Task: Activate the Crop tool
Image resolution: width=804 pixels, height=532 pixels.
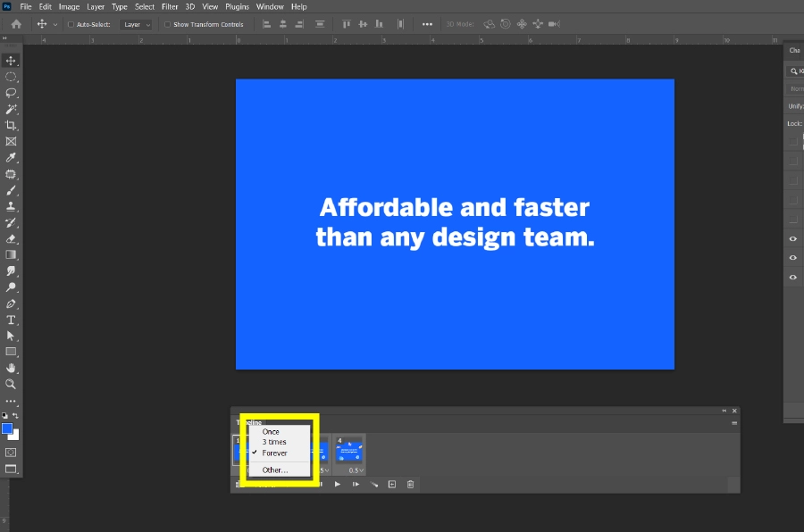Action: (x=12, y=124)
